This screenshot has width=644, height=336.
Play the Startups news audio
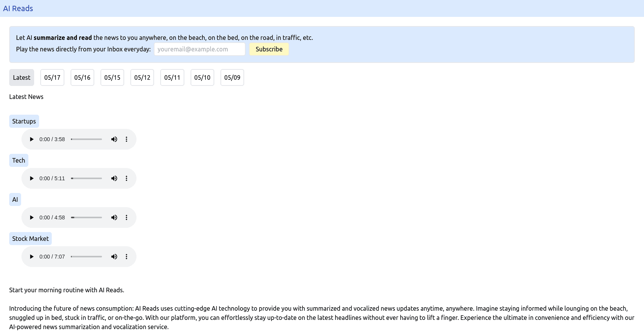[x=32, y=139]
